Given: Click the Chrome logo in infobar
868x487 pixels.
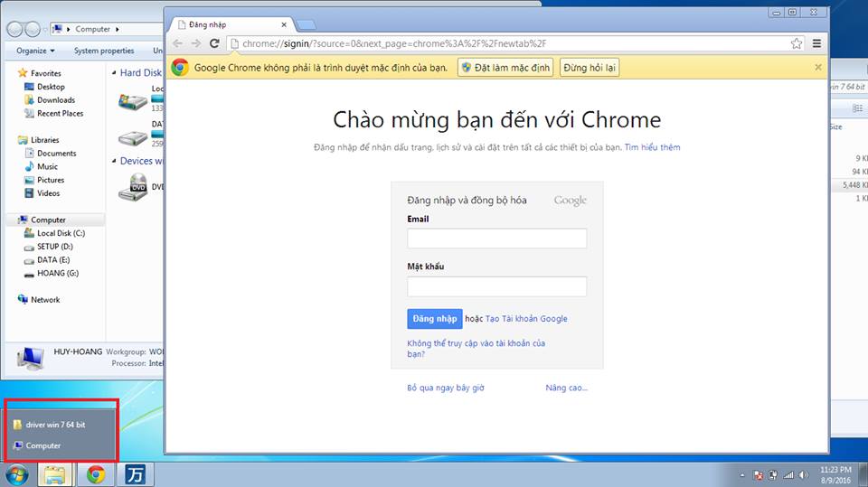Looking at the screenshot, I should click(180, 68).
